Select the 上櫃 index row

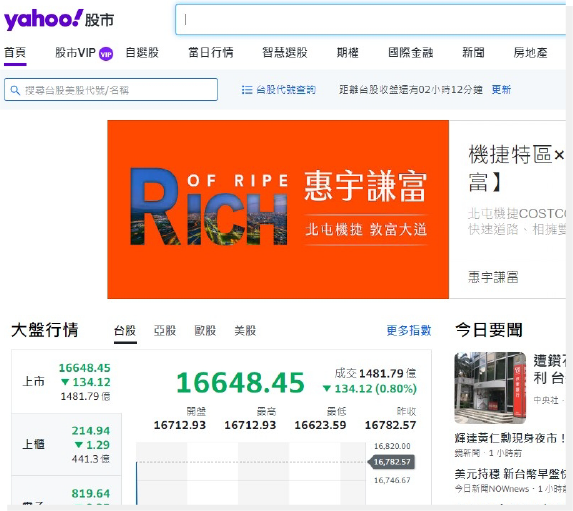coord(67,444)
